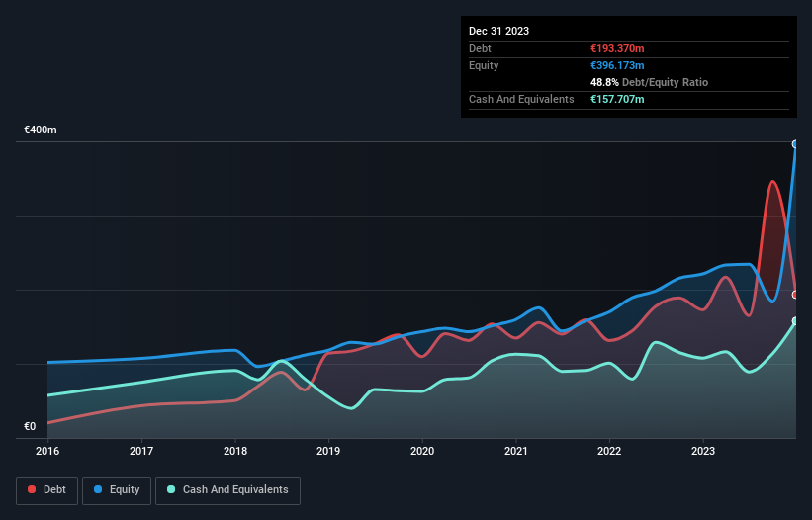
Task: Click the Equity label in tooltip
Action: click(484, 65)
